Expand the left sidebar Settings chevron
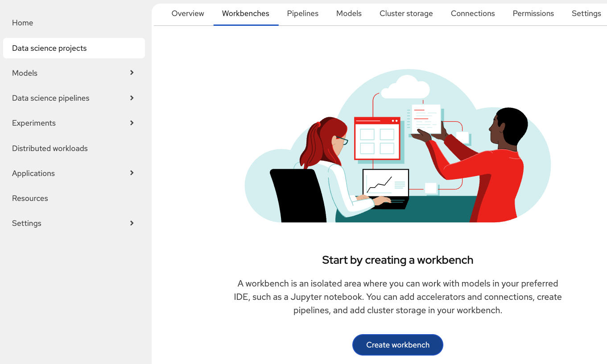This screenshot has height=364, width=607. coord(132,223)
